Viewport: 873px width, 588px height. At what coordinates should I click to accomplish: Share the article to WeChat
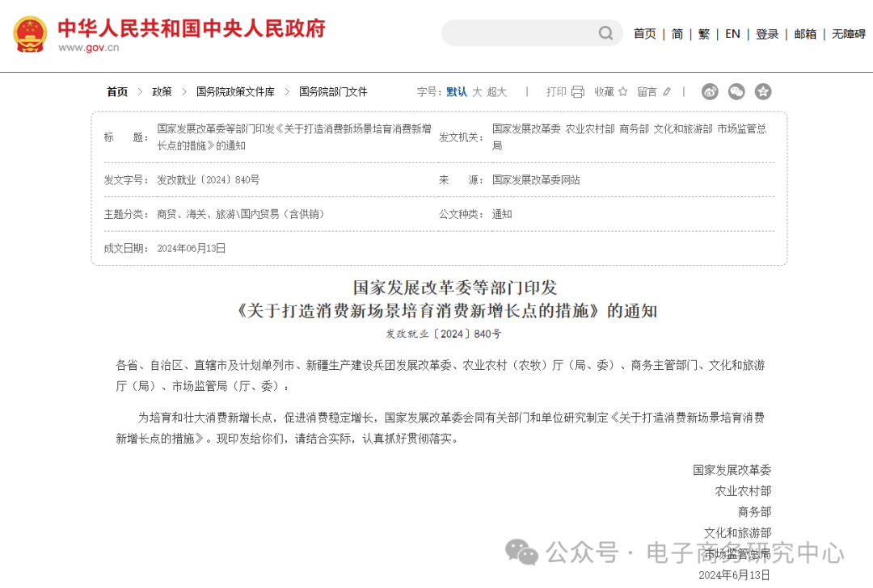pyautogui.click(x=736, y=92)
